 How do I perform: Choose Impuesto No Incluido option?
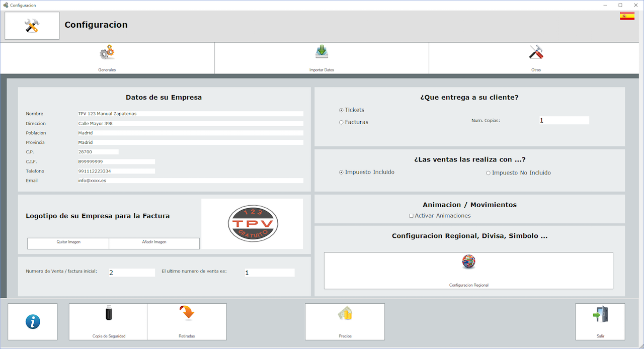pos(488,173)
